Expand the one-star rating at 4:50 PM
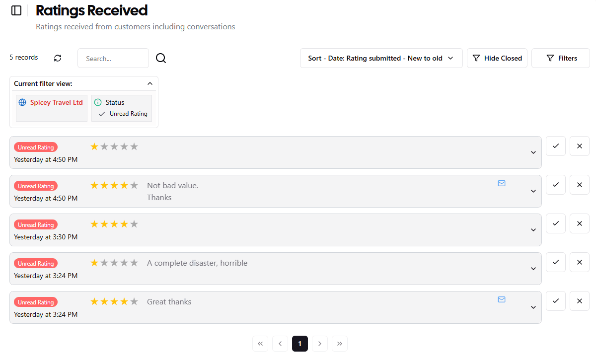Screen dimensions: 596x364 pyautogui.click(x=533, y=152)
